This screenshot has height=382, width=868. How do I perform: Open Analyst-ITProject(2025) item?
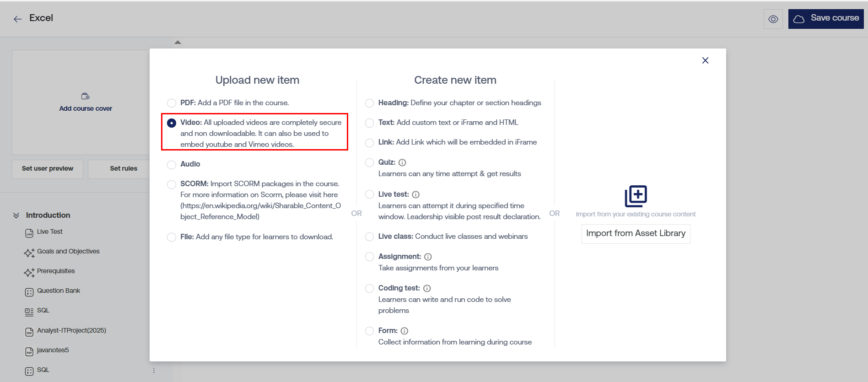71,330
